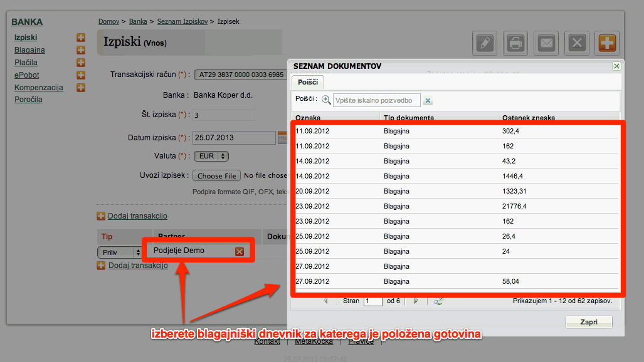
Task: Open Plačila in the sidebar menu
Action: click(26, 63)
